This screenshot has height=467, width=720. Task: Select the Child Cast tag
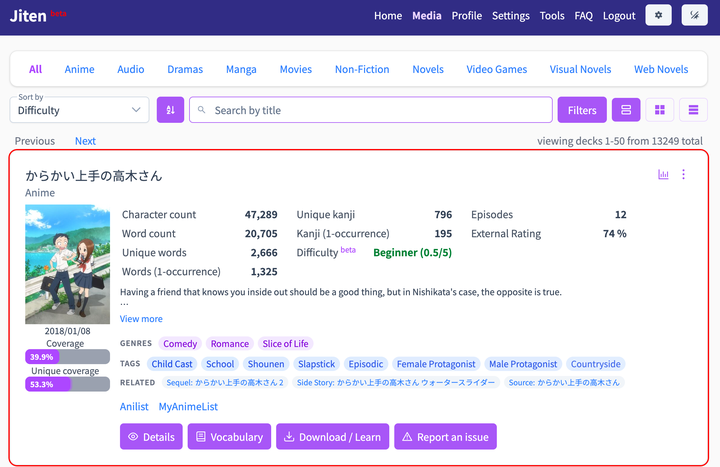(x=172, y=364)
